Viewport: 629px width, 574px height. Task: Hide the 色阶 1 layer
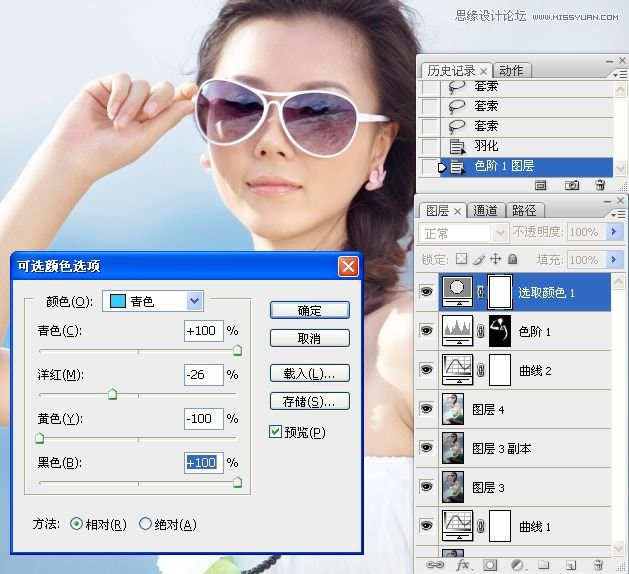[x=429, y=330]
